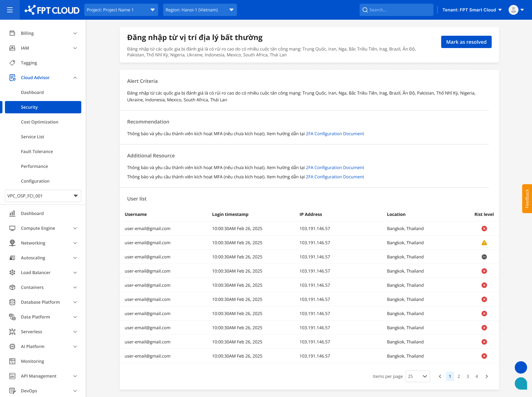
Task: Click the yellow warning risk icon
Action: point(484,243)
